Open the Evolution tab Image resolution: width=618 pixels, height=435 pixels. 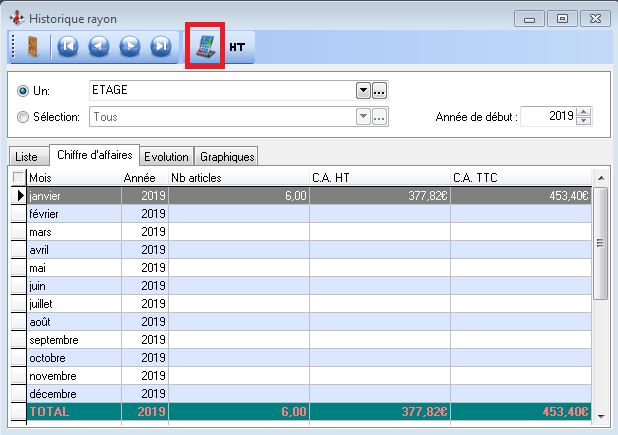[x=165, y=157]
